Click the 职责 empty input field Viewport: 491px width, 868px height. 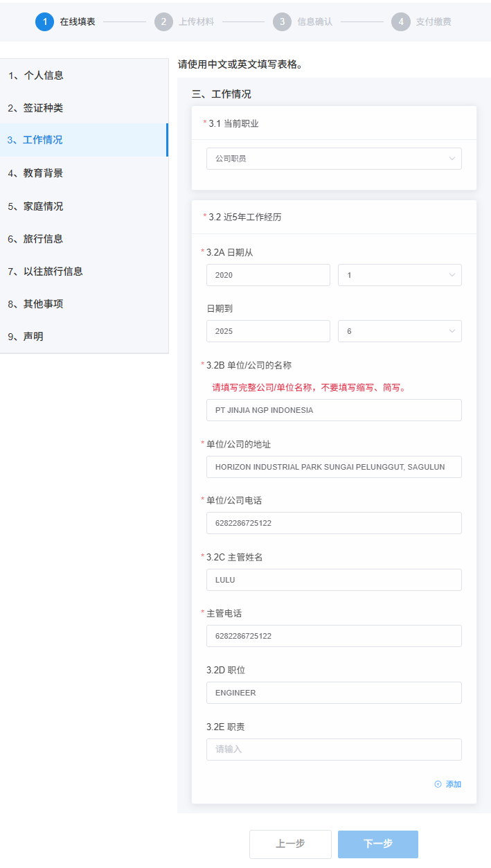(x=334, y=750)
